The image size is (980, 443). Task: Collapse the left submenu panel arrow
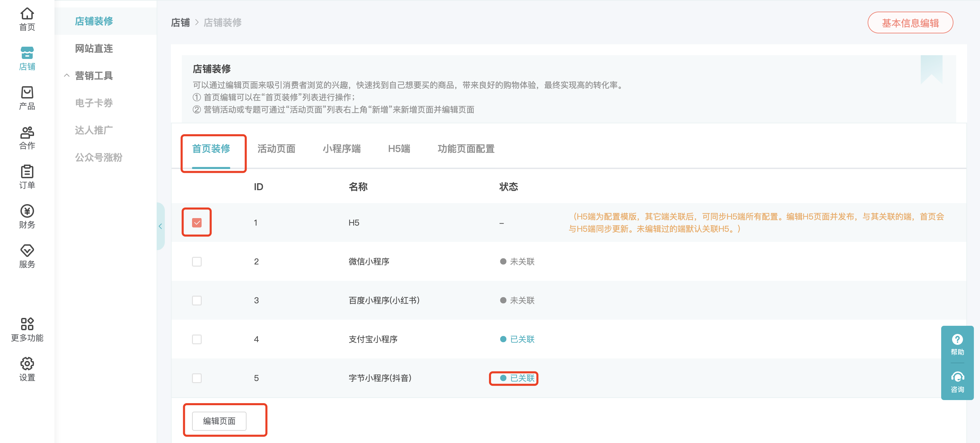(x=160, y=227)
